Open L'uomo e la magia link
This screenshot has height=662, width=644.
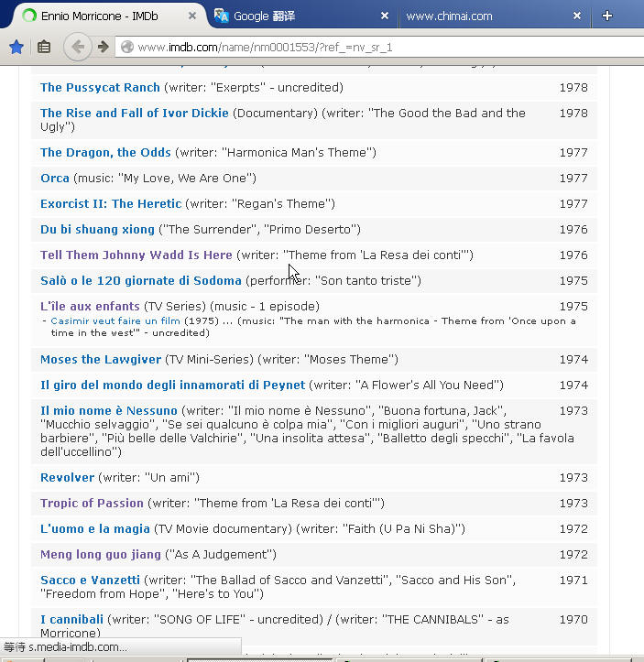coord(95,529)
